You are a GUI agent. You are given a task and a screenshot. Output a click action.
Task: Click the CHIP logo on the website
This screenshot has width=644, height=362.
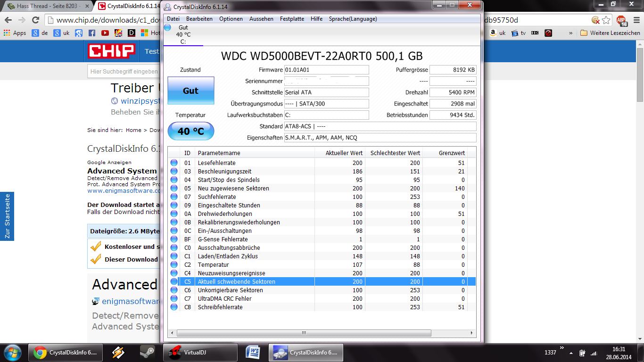(112, 51)
